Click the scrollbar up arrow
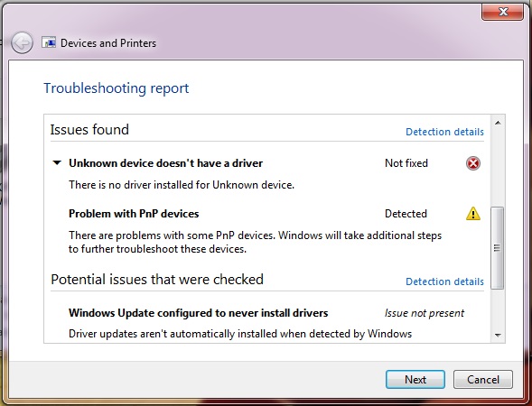The image size is (532, 406). (498, 123)
